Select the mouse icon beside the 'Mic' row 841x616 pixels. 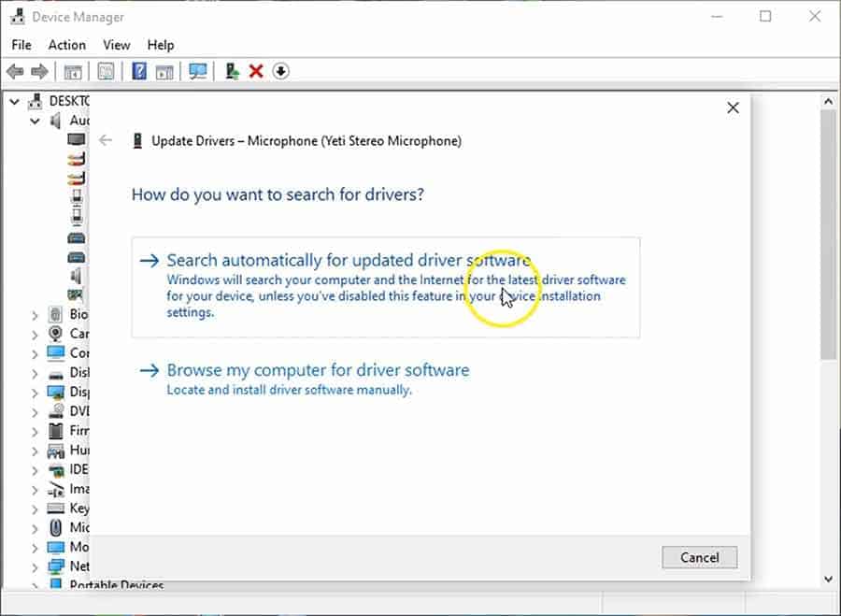point(56,528)
